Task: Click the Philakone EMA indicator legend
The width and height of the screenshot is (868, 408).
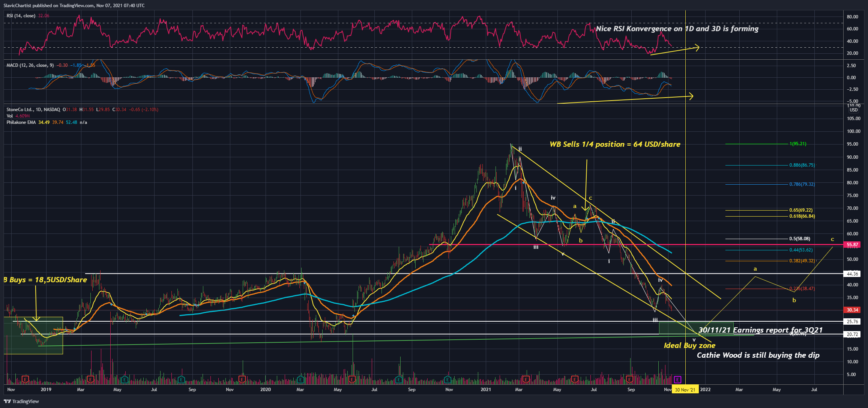Action: (x=21, y=122)
